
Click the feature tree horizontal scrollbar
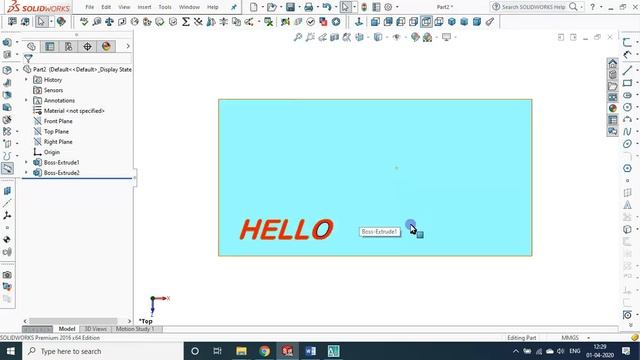(x=73, y=321)
